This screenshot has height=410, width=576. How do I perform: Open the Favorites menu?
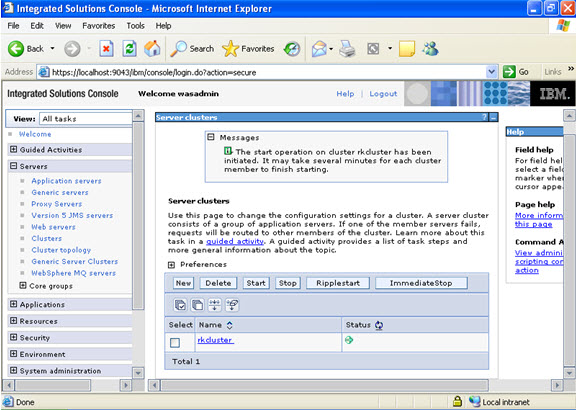[x=98, y=26]
